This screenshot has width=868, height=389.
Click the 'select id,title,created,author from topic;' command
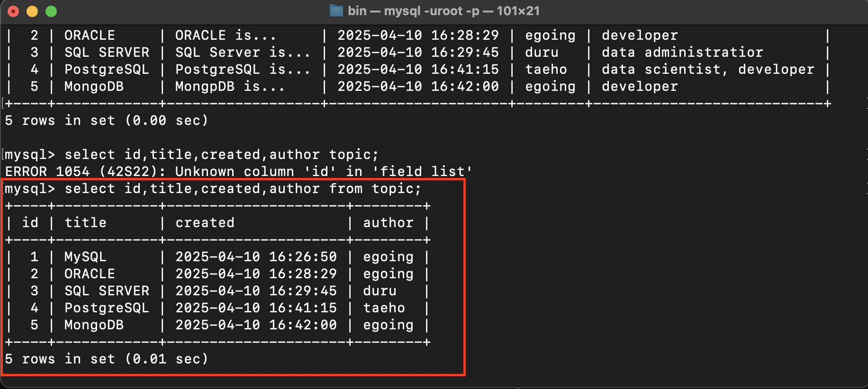pos(243,189)
